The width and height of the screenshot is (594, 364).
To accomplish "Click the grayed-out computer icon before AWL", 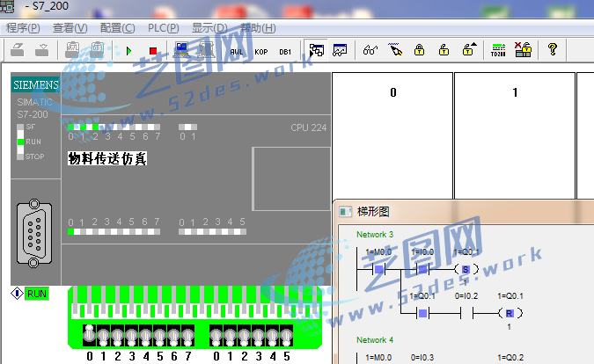I will 206,50.
